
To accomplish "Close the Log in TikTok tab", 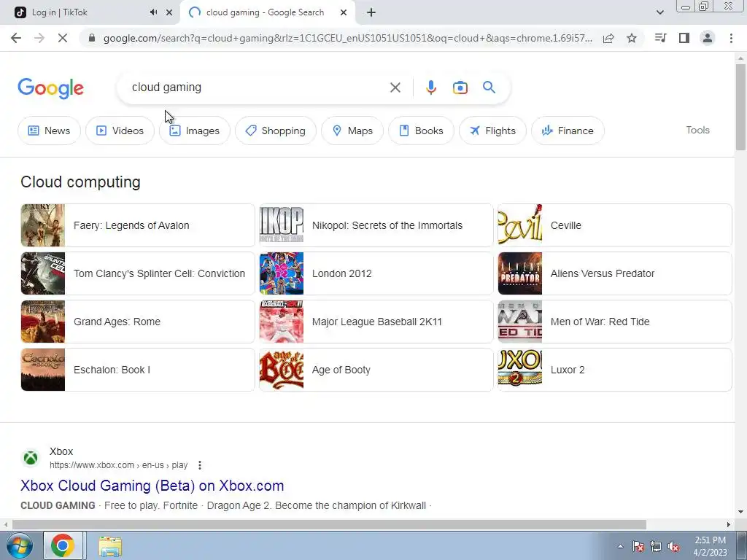I will [x=169, y=13].
